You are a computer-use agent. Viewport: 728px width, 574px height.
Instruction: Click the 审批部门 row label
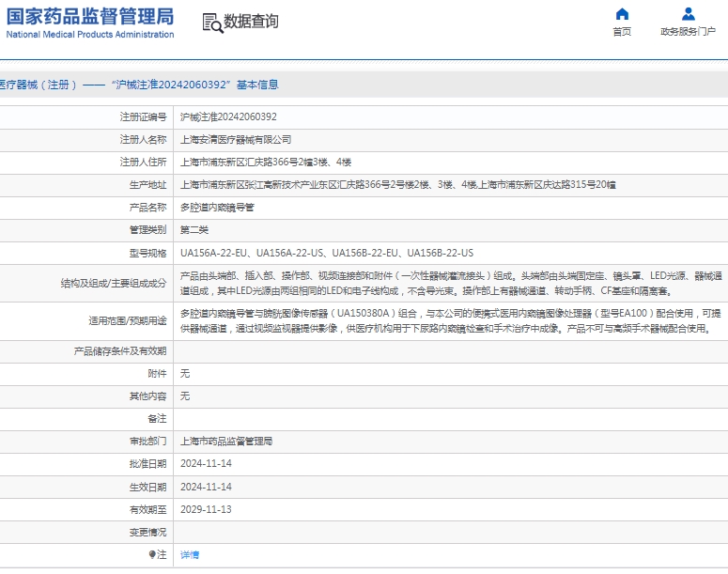(147, 442)
